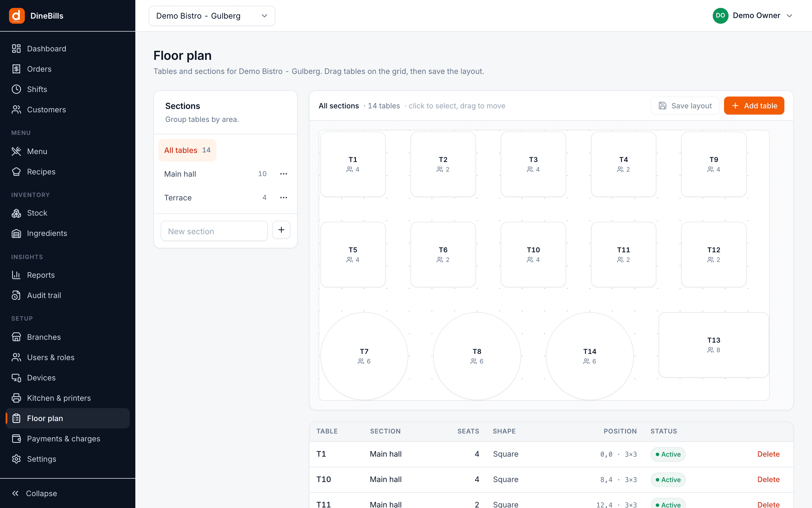Click the Add table button
Screen dimensions: 812x508
click(754, 106)
